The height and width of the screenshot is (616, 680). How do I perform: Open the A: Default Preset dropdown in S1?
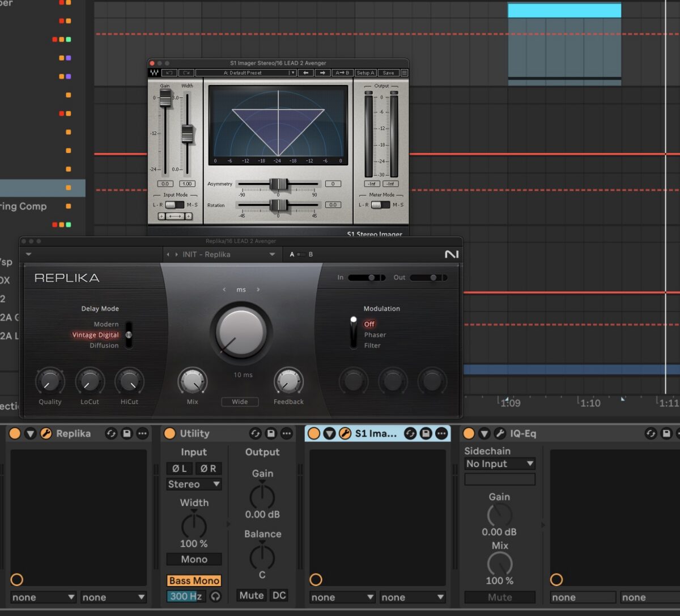pos(246,73)
